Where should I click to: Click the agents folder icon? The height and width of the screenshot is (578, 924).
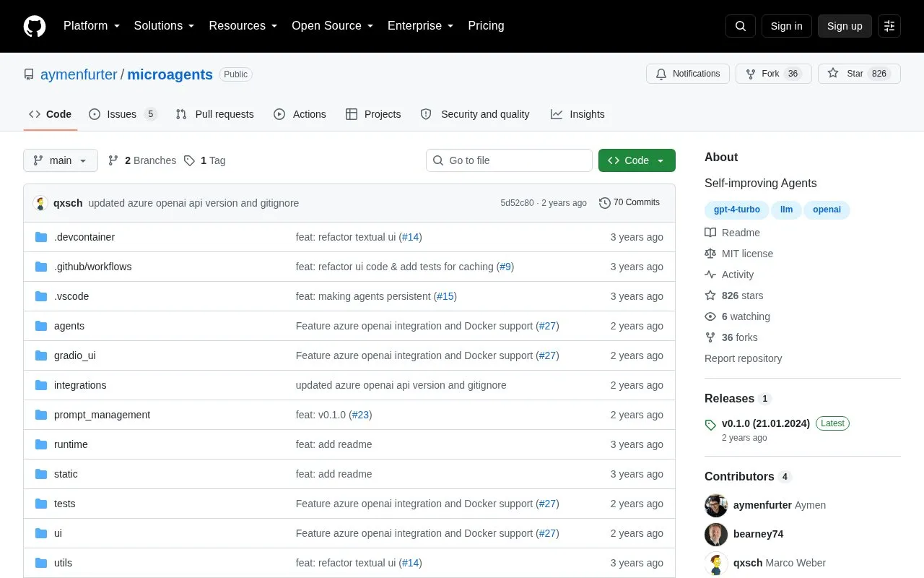(41, 326)
